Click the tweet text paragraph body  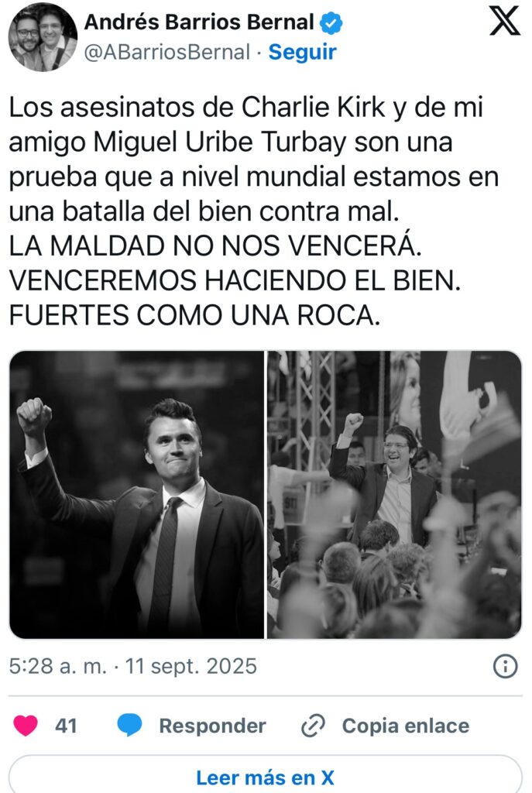pyautogui.click(x=254, y=211)
